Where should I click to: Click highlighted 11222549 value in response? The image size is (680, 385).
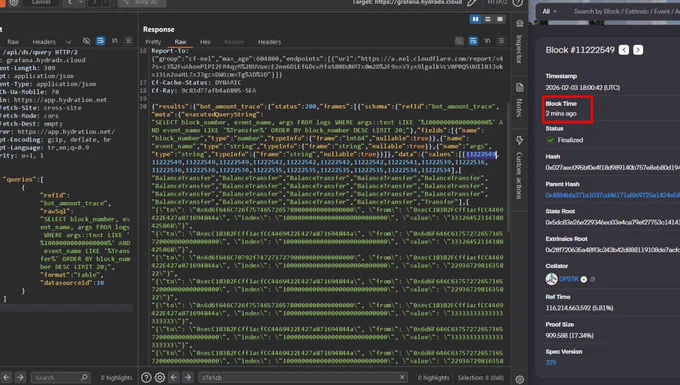481,154
